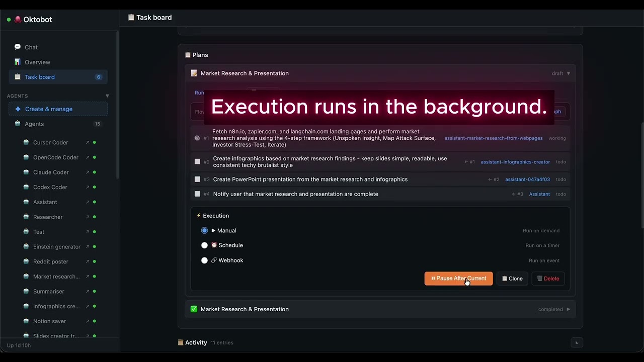Click the '← #2' dependency on step #3
The image size is (644, 362).
point(494,179)
